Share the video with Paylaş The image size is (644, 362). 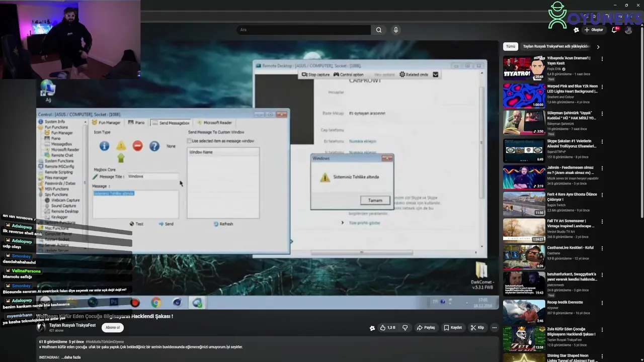(426, 328)
